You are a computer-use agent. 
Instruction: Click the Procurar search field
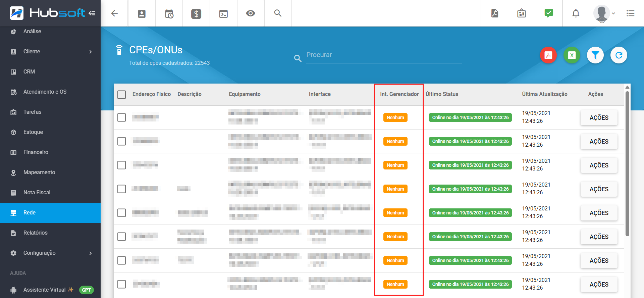coord(384,55)
